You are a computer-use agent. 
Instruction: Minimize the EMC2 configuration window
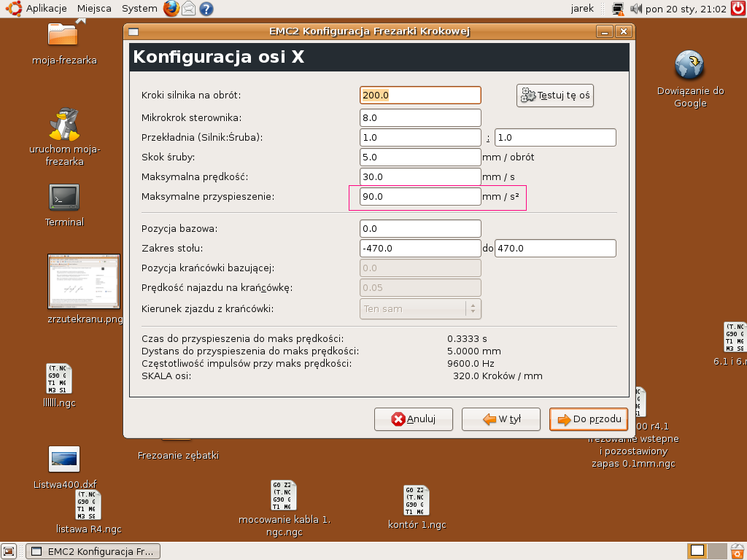pyautogui.click(x=605, y=32)
